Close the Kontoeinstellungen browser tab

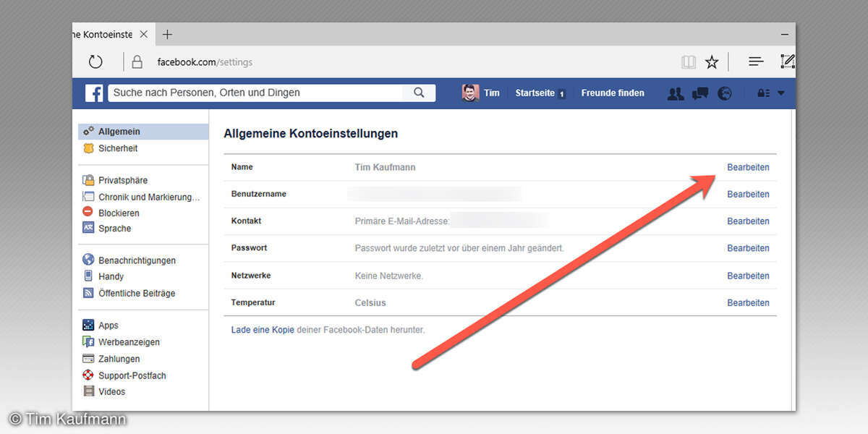click(143, 34)
